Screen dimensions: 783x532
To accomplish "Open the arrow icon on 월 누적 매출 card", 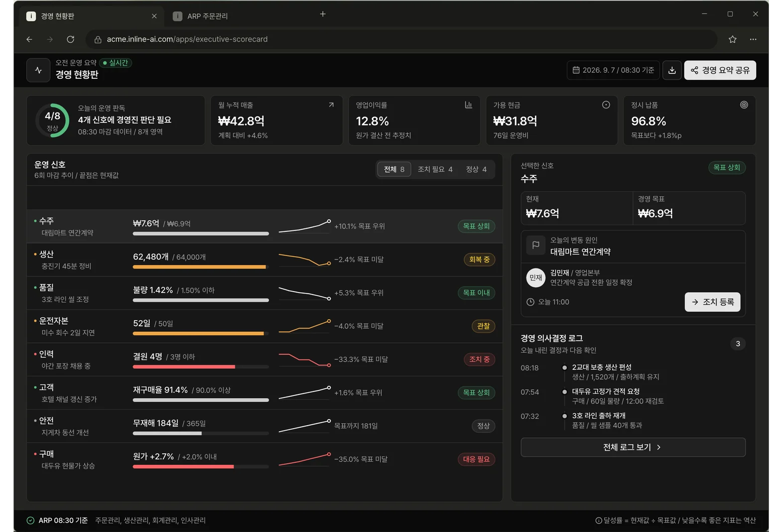I will click(331, 105).
